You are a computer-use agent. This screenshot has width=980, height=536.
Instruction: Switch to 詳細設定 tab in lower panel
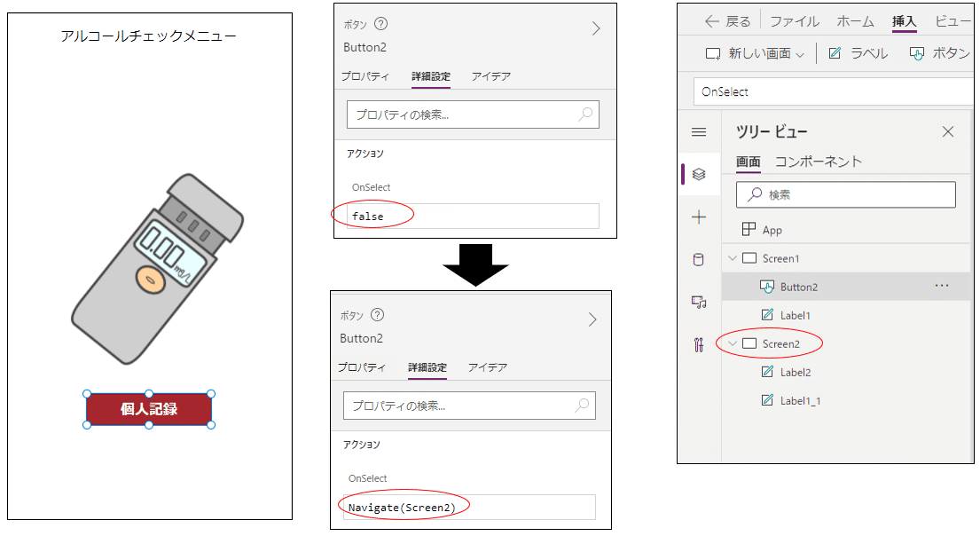427,367
